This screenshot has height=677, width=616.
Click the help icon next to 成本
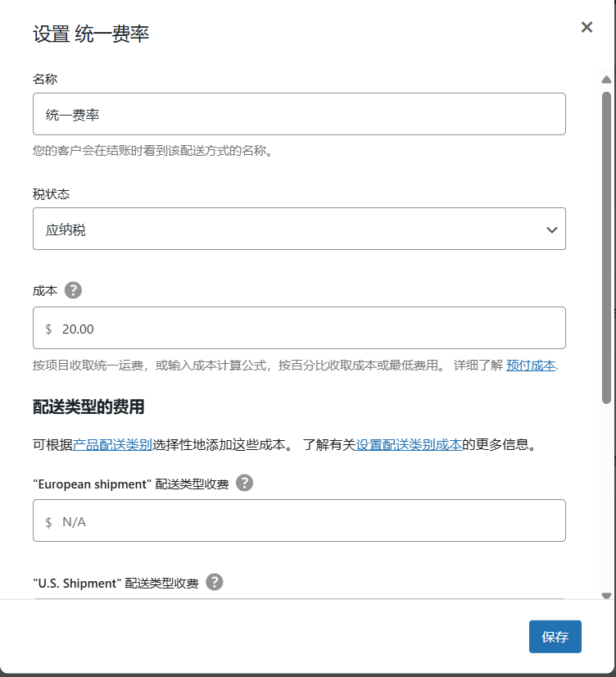tap(73, 290)
